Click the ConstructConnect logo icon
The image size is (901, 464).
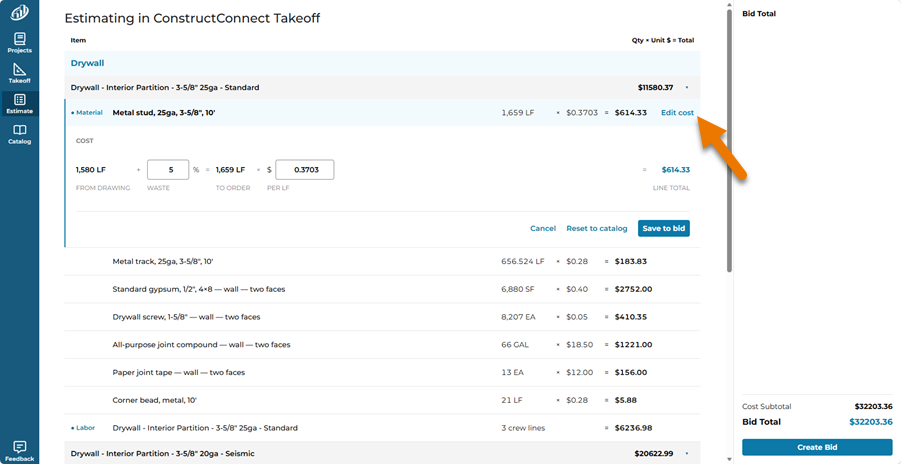pyautogui.click(x=20, y=12)
